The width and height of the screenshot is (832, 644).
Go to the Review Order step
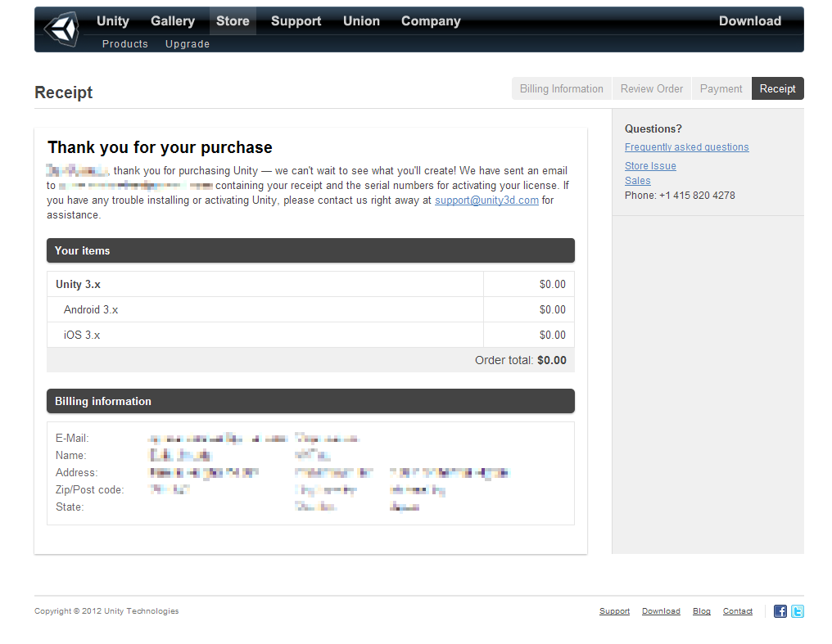[x=651, y=89]
